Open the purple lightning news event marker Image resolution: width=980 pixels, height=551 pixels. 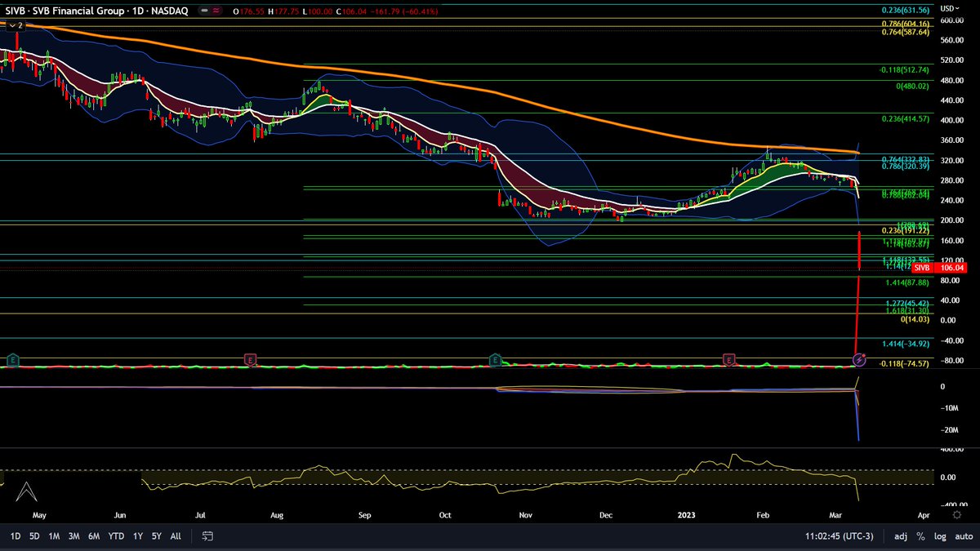point(859,359)
